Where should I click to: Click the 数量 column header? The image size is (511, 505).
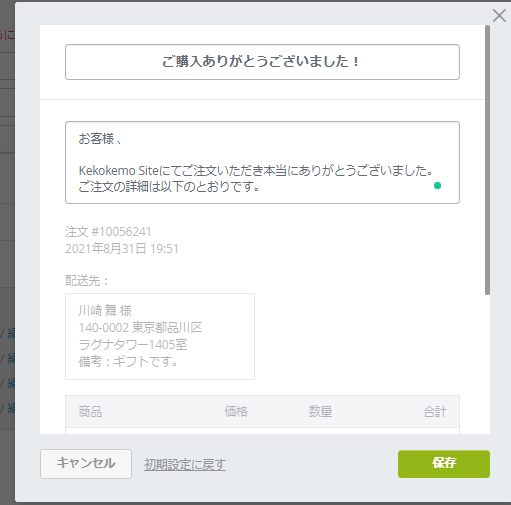320,412
